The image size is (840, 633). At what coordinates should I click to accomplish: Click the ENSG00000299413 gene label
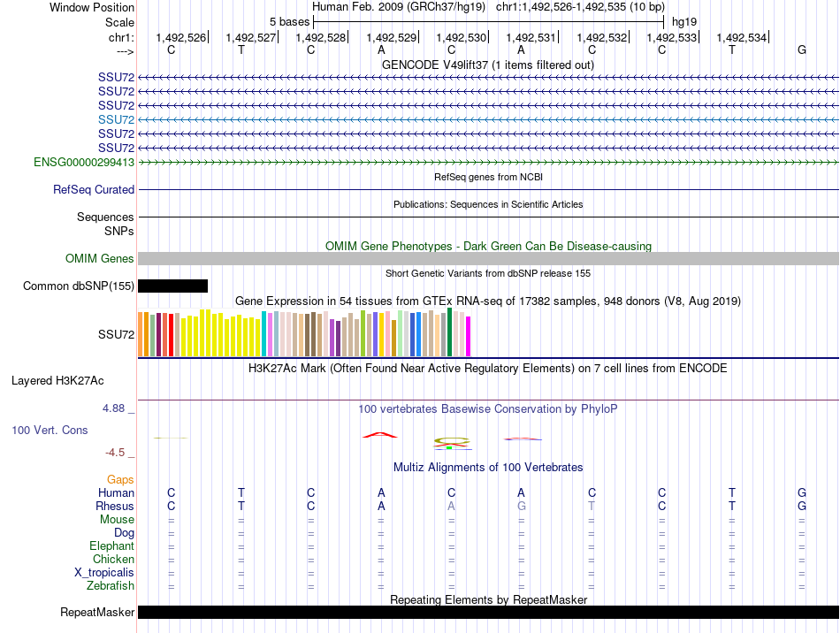(84, 162)
